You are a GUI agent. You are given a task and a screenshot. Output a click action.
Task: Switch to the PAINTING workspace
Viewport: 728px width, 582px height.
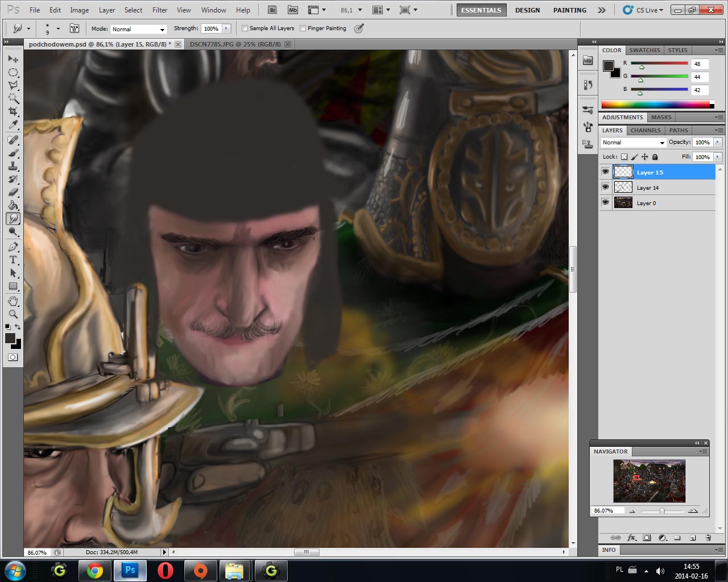point(569,10)
